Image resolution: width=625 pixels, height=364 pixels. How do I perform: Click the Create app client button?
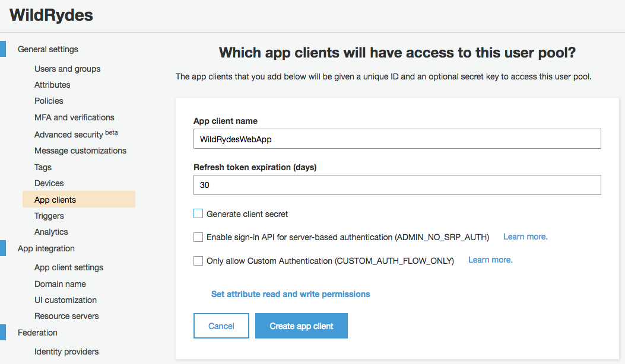(x=301, y=326)
